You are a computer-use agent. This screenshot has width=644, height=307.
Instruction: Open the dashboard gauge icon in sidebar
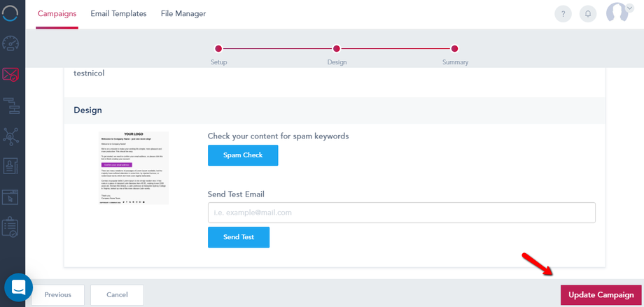[10, 43]
